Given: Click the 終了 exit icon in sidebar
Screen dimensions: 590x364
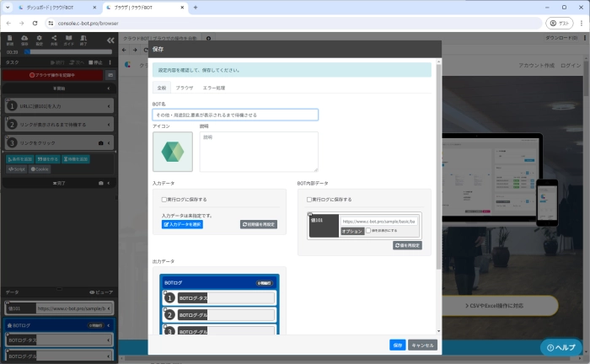Looking at the screenshot, I should pyautogui.click(x=83, y=41).
